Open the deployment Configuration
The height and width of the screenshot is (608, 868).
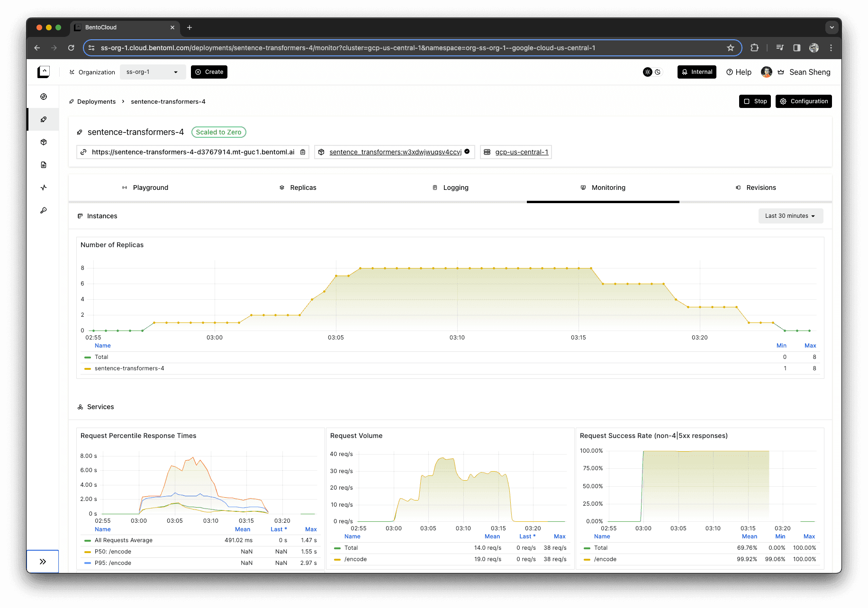pos(803,101)
